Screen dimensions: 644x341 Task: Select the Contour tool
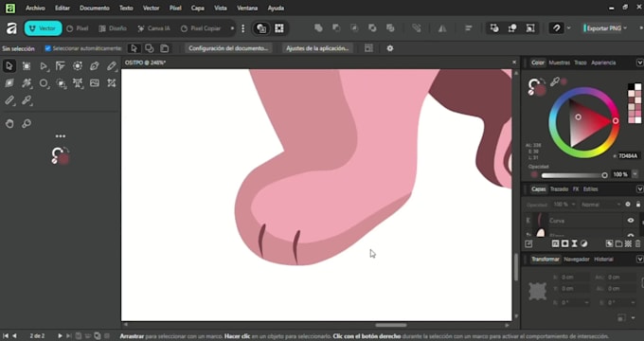[78, 66]
